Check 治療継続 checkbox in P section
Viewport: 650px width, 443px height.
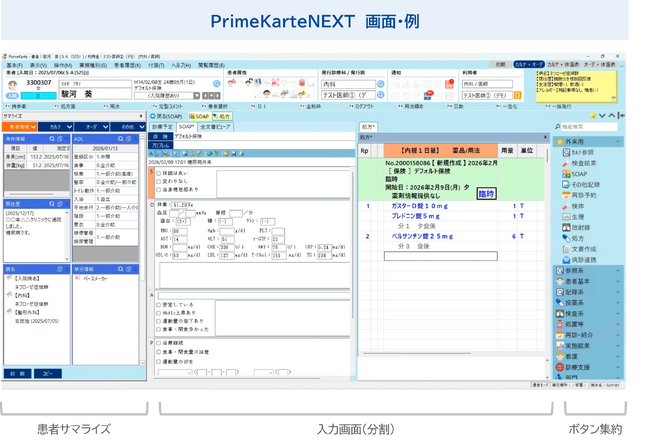coord(158,343)
